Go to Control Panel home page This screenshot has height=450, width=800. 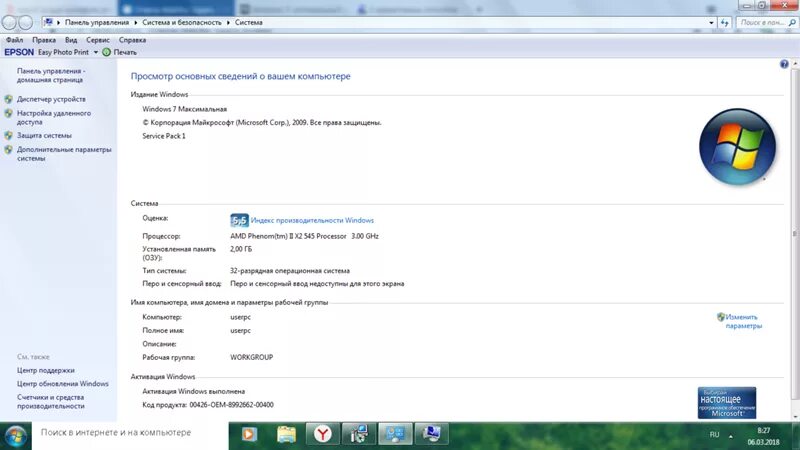(51, 75)
